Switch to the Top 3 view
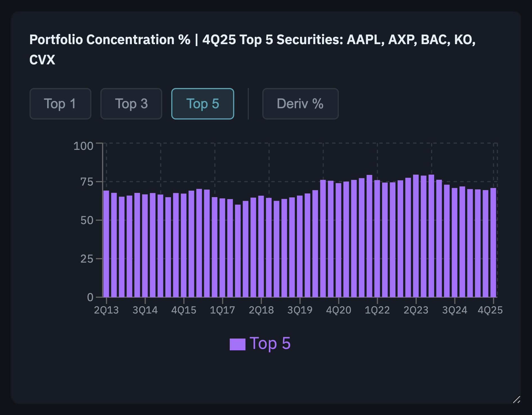This screenshot has width=532, height=415. [131, 104]
